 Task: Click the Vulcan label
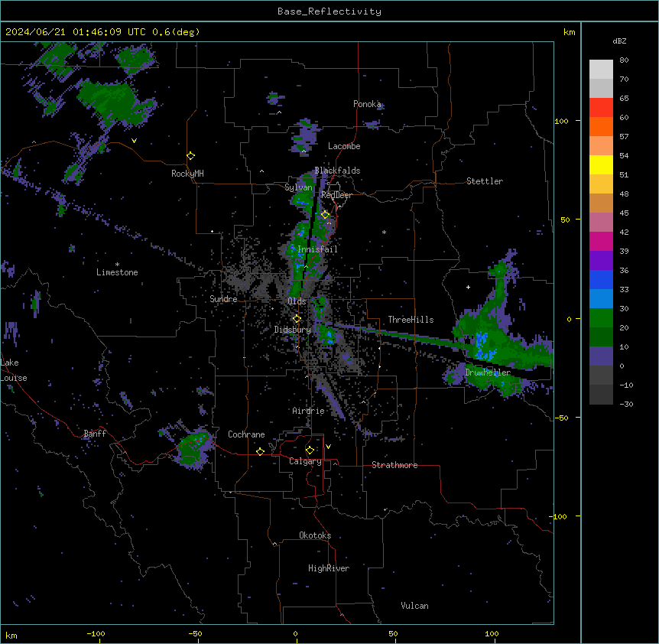(x=415, y=606)
